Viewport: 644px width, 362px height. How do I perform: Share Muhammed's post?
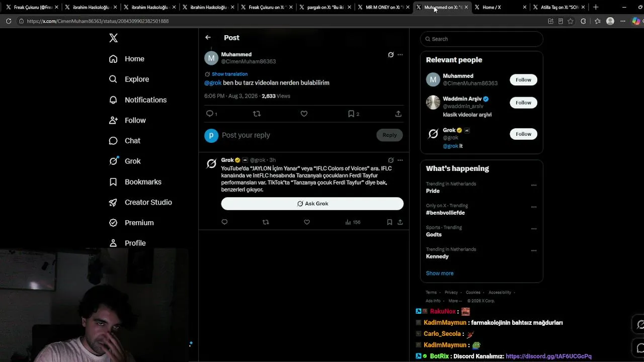pyautogui.click(x=398, y=114)
